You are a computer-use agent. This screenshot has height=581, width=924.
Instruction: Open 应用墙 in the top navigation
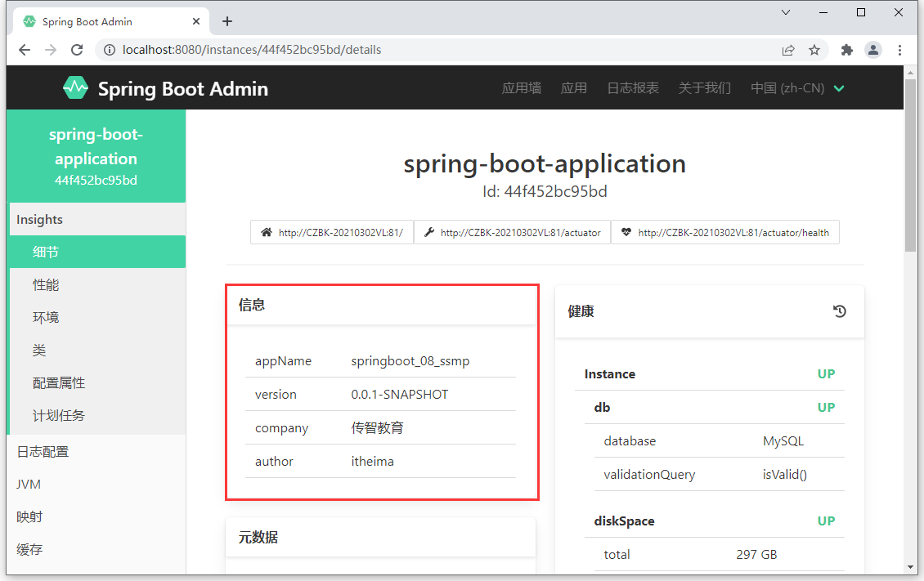pyautogui.click(x=521, y=88)
